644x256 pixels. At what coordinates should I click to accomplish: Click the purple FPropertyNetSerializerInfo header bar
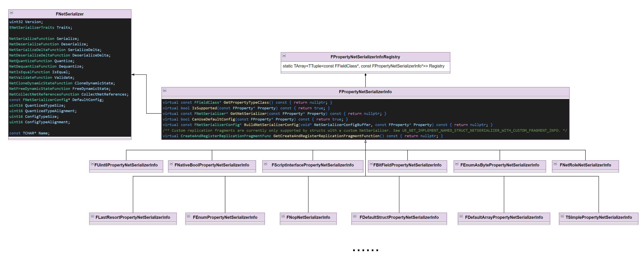pyautogui.click(x=365, y=92)
